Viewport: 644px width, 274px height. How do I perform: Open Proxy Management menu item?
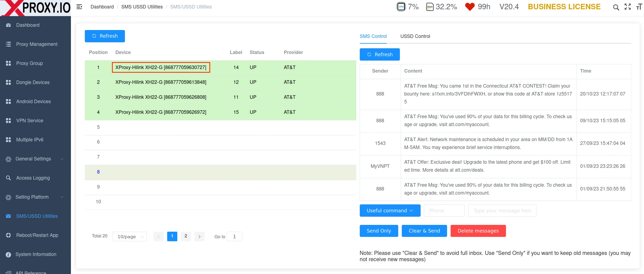(35, 44)
